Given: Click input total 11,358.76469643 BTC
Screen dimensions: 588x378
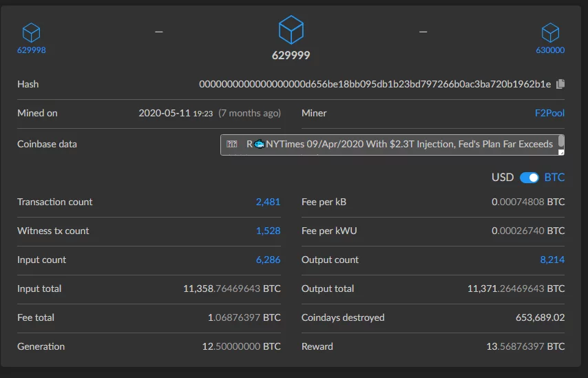Looking at the screenshot, I should pos(232,288).
